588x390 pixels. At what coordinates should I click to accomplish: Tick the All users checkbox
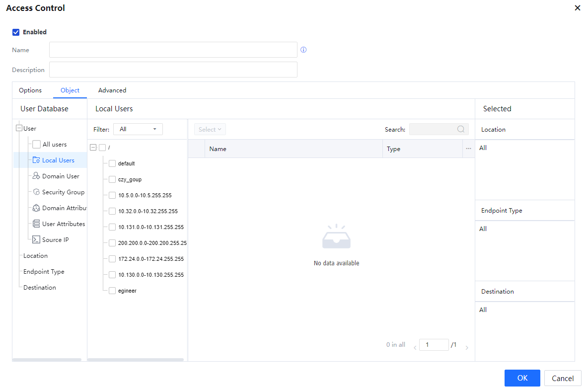(36, 145)
